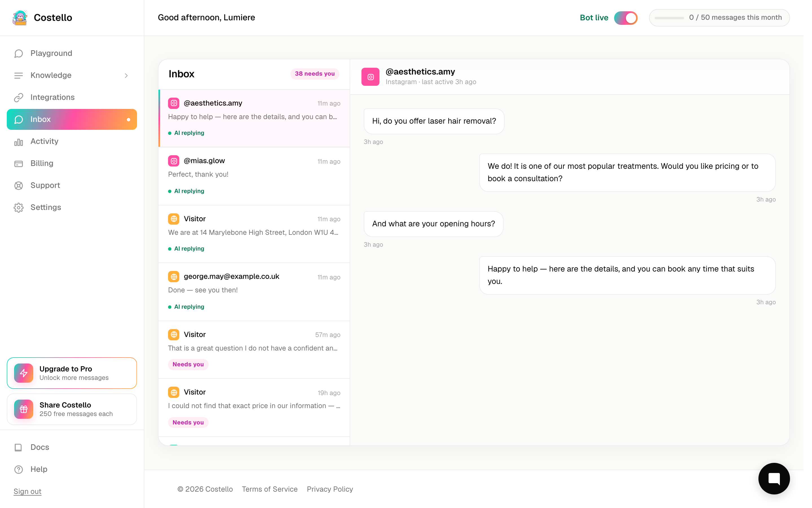
Task: Select the @aesthetics.amy conversation in the list
Action: 254,118
